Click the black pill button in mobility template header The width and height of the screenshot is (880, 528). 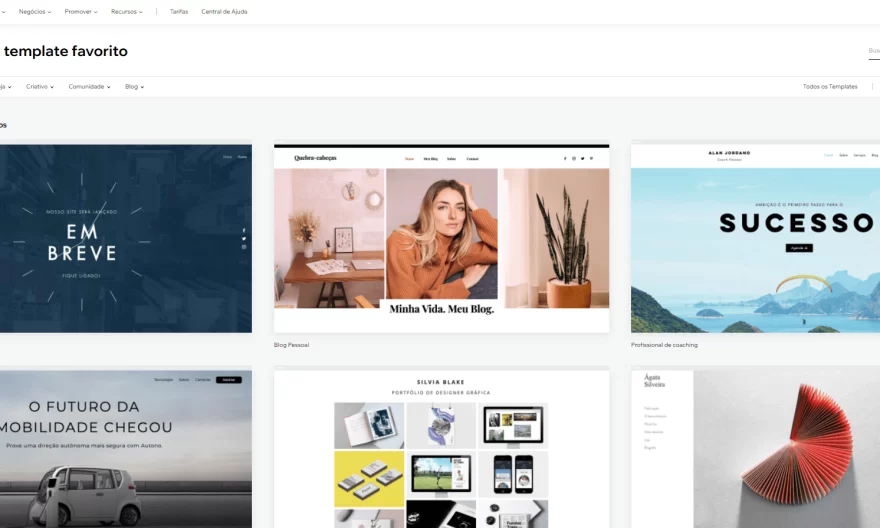coord(228,380)
